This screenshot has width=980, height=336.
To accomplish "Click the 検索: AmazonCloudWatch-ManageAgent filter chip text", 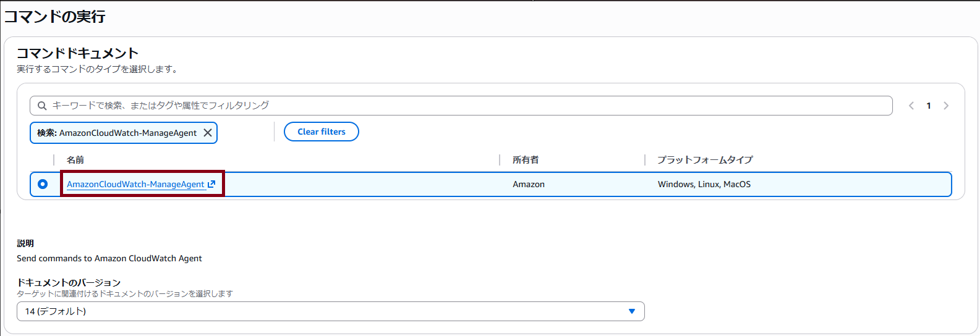I will tap(117, 133).
